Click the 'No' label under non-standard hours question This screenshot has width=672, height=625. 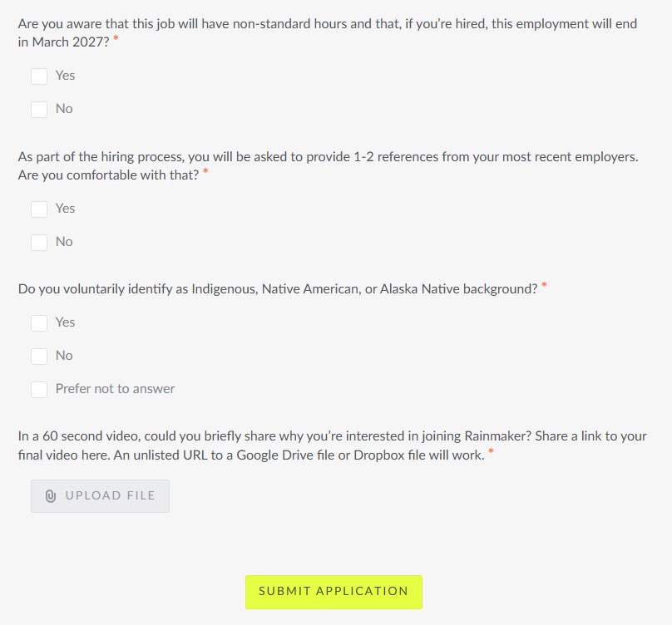coord(64,109)
